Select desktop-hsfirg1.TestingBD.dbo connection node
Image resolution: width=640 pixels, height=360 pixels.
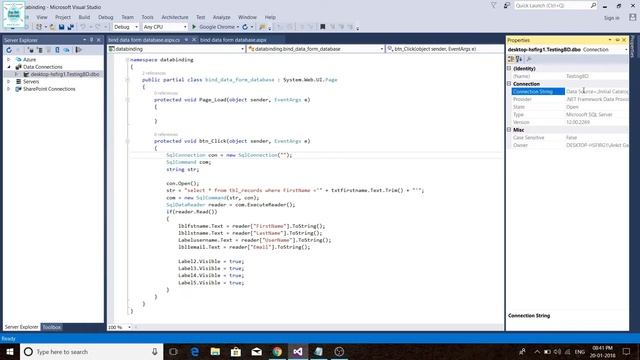(65, 74)
